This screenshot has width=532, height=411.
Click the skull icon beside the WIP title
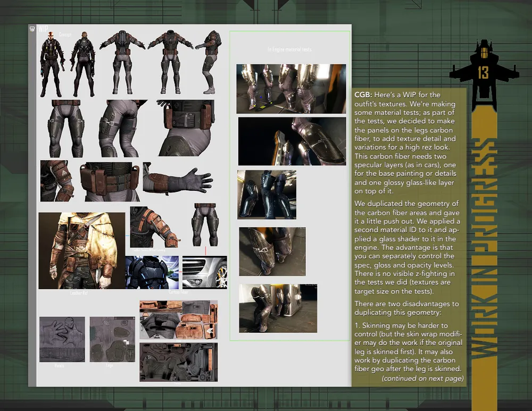32,29
